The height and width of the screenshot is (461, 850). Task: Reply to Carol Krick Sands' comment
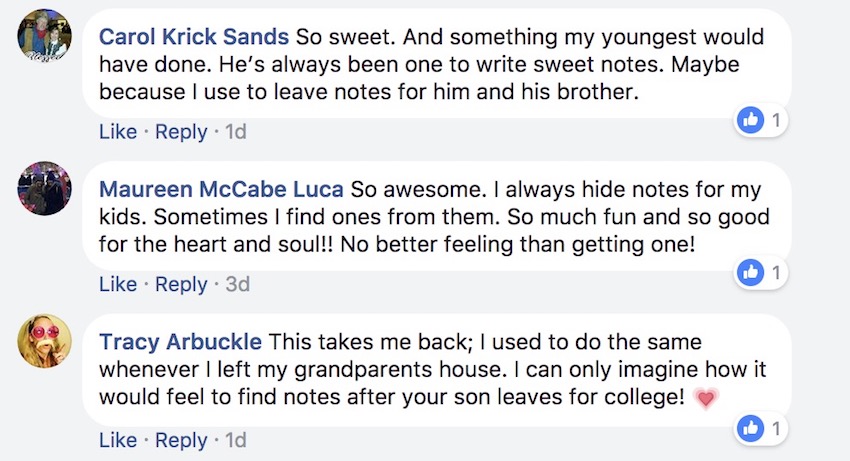[181, 132]
